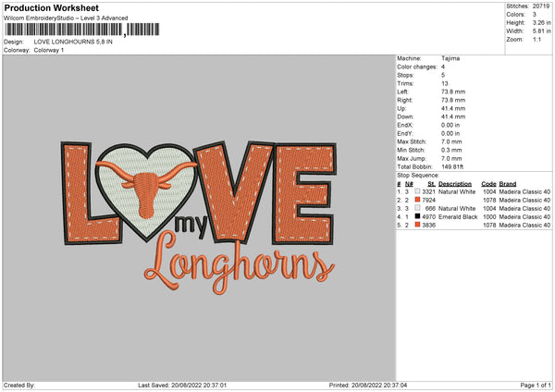
Task: Click the barcode under the Wilcom header
Action: [x=81, y=30]
